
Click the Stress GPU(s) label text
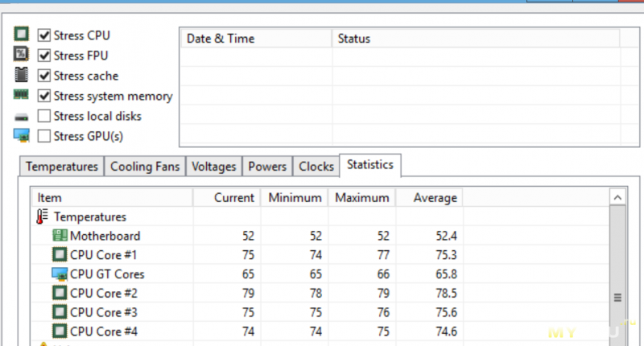pos(89,136)
